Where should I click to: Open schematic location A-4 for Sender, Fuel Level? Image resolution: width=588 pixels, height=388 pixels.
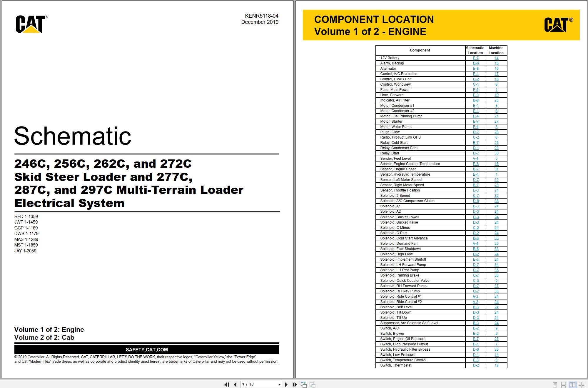(475, 159)
